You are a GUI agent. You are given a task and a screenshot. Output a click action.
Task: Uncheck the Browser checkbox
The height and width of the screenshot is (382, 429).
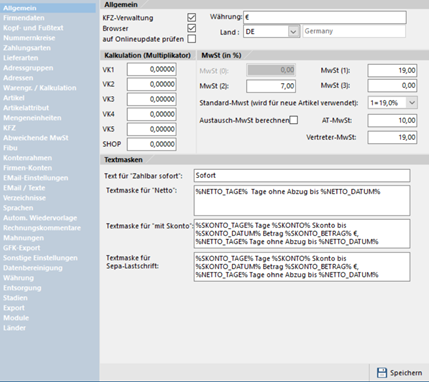click(x=191, y=28)
